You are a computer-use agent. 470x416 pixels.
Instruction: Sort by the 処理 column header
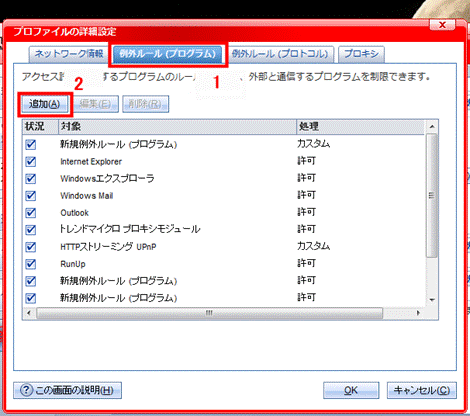click(360, 127)
